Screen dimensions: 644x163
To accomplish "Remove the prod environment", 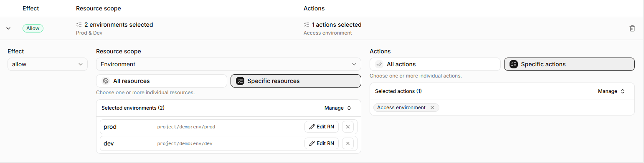I will (348, 127).
